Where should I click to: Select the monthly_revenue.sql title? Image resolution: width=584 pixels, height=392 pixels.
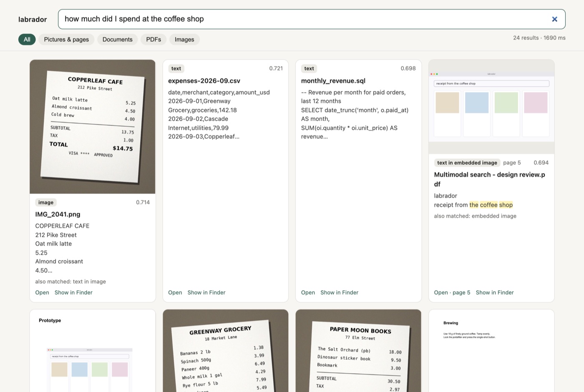333,81
